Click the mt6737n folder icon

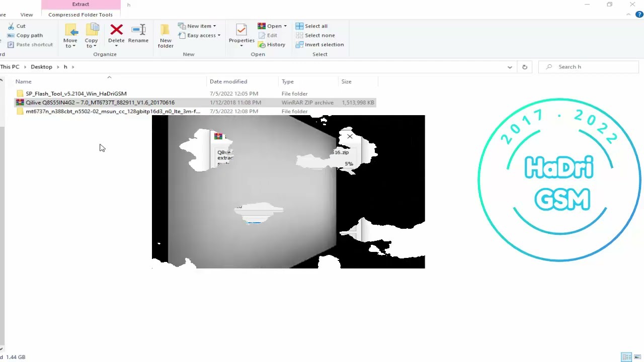coord(20,112)
